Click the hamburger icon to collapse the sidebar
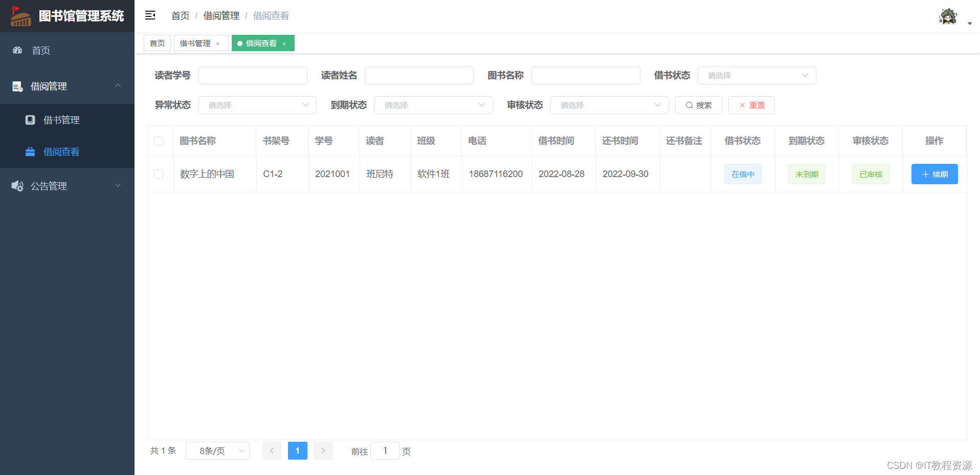Screen dimensions: 980x475 pyautogui.click(x=150, y=15)
